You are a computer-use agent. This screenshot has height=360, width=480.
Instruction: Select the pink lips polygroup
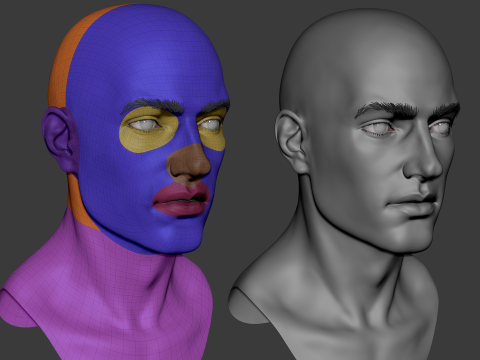(182, 200)
